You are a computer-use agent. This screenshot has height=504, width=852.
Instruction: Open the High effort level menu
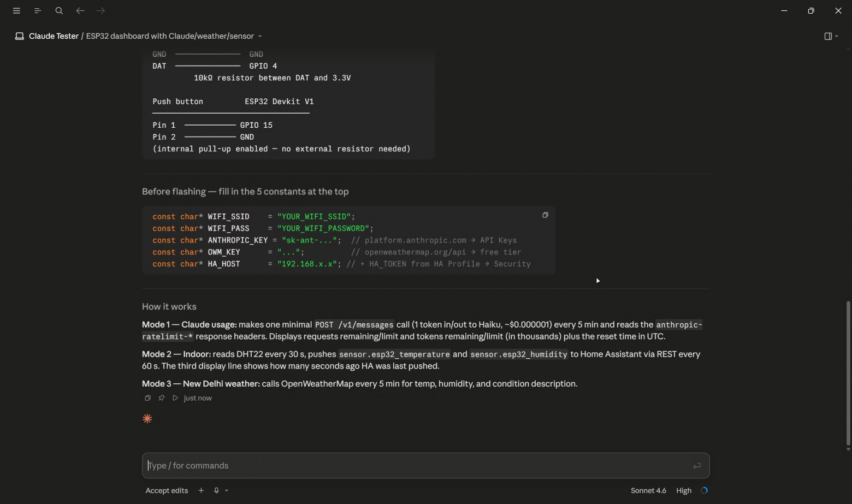(x=684, y=490)
